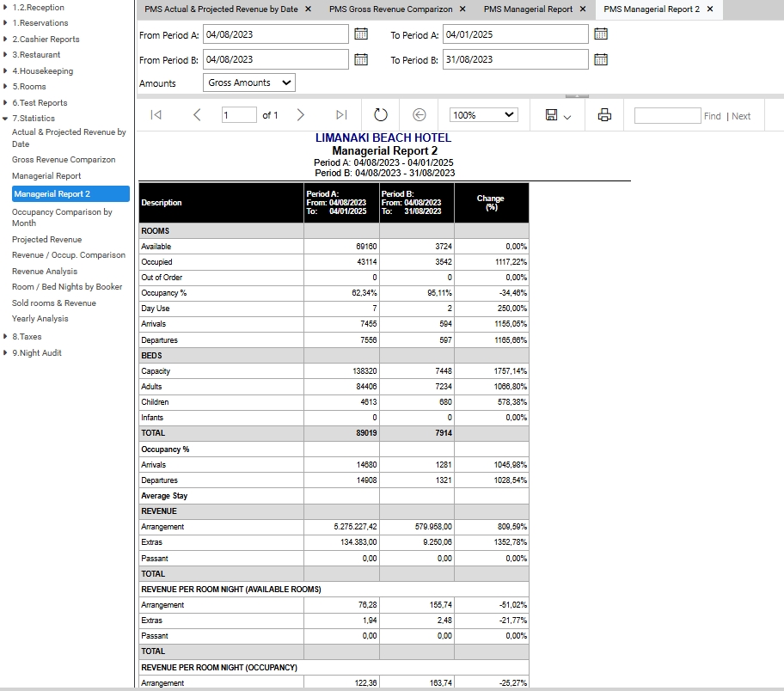The height and width of the screenshot is (691, 784).
Task: Open Occupancy Comparison by Month report
Action: [x=62, y=217]
